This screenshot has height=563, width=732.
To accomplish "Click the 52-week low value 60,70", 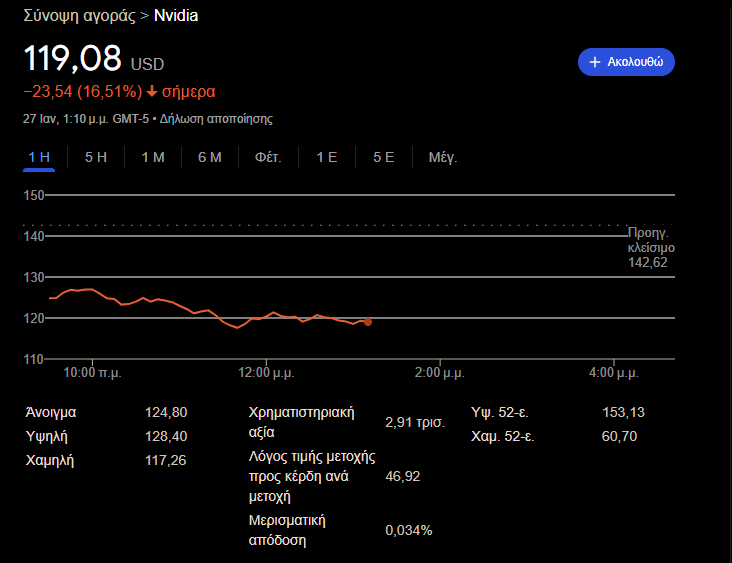I will coord(619,436).
